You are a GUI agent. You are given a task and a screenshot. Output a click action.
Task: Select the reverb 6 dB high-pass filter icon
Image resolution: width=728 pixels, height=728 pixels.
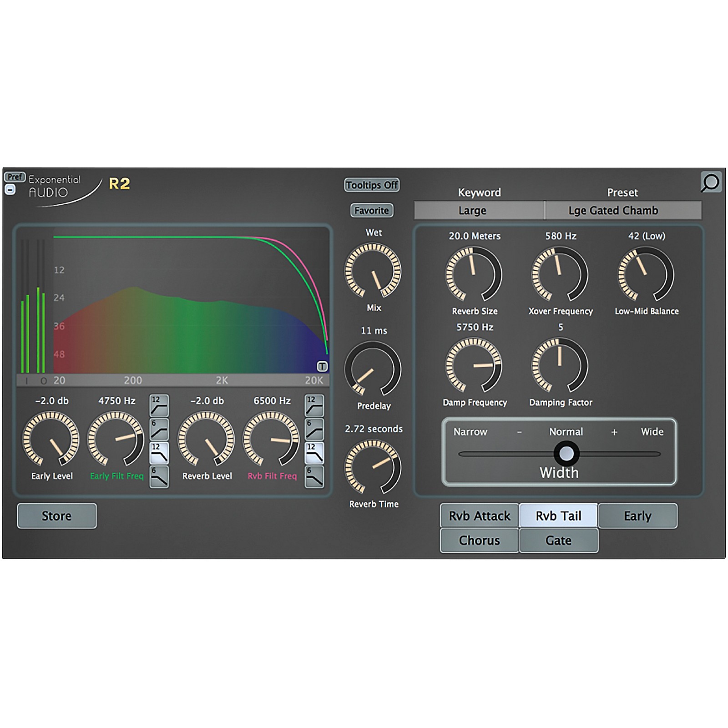pyautogui.click(x=314, y=429)
